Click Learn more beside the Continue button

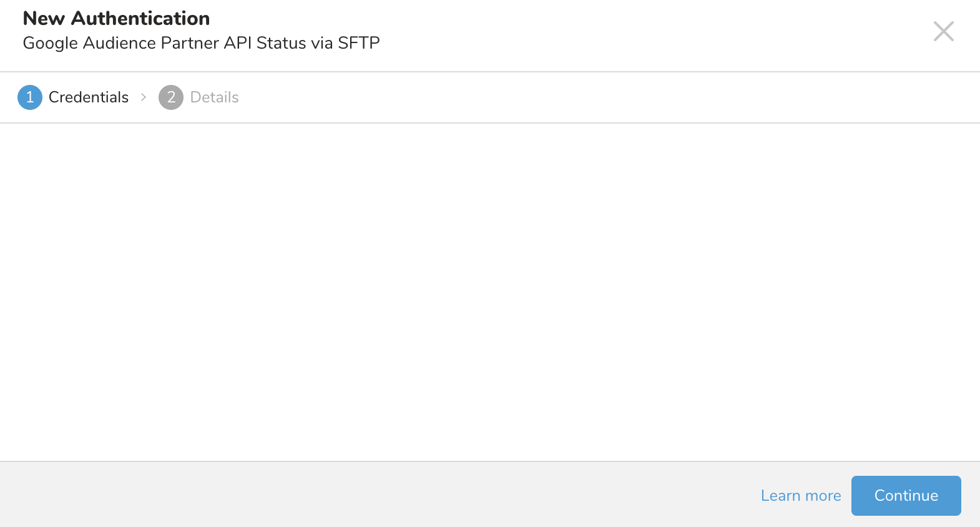[x=800, y=496]
